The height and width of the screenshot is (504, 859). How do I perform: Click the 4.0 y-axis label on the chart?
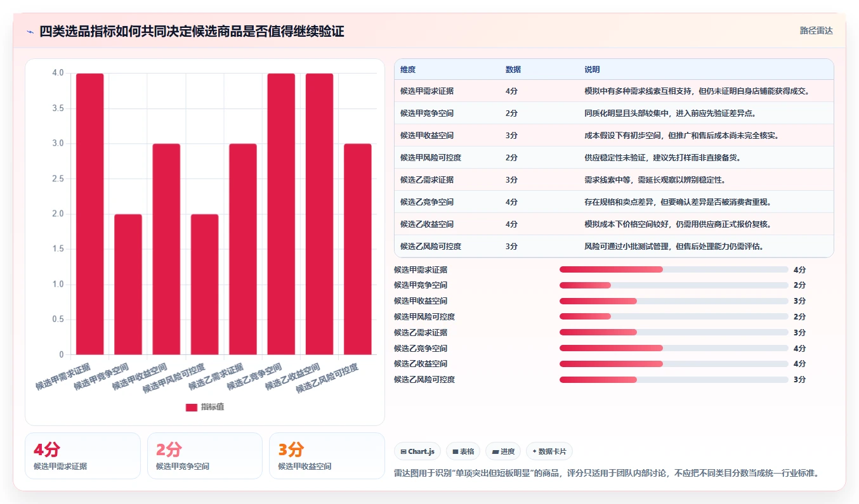[x=58, y=73]
